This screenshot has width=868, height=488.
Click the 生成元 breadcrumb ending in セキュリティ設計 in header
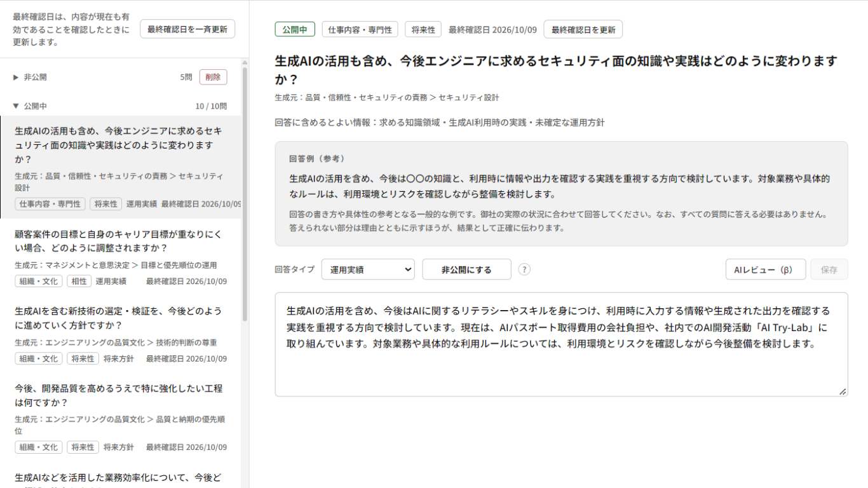[387, 97]
